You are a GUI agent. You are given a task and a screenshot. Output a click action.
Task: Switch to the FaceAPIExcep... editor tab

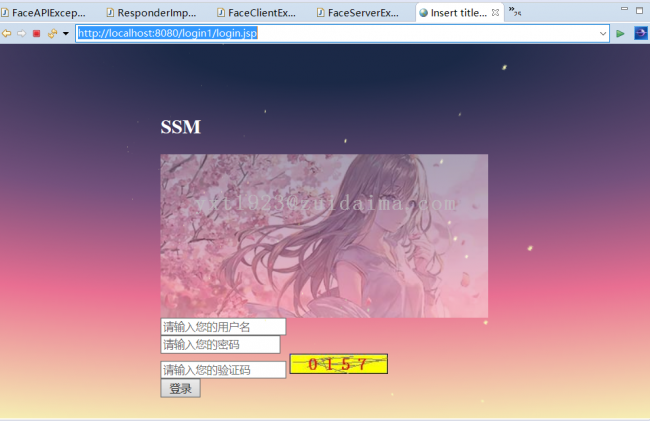(x=48, y=13)
